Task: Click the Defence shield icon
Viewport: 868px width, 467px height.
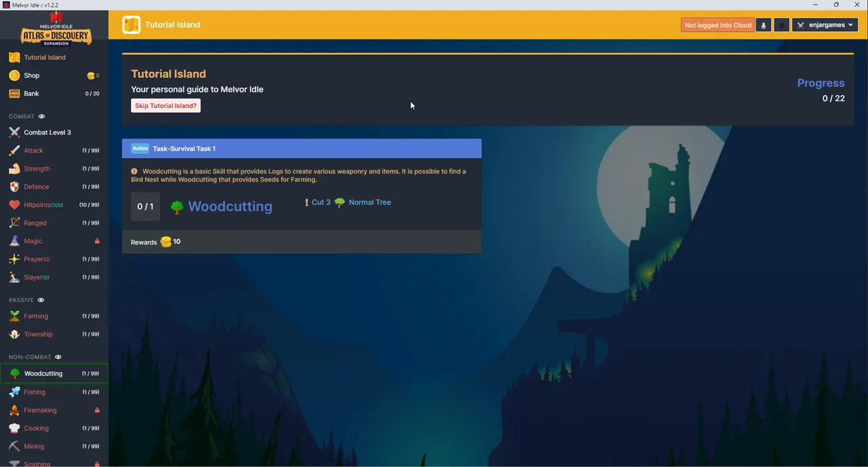Action: pos(14,187)
